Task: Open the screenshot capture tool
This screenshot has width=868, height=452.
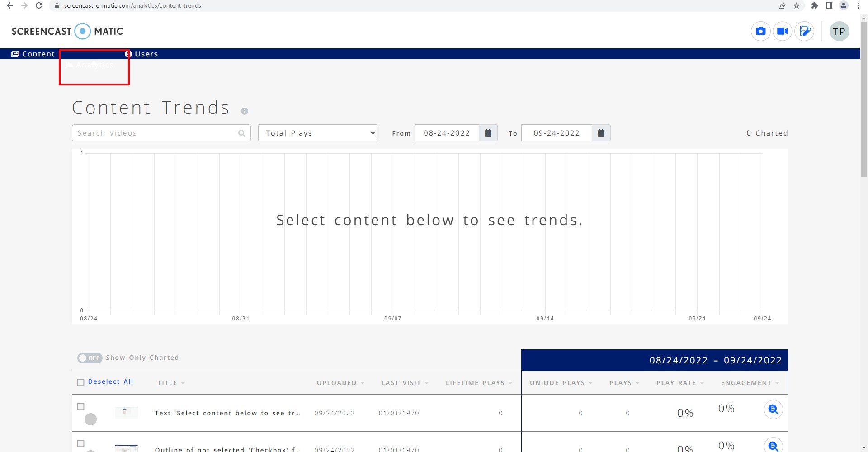Action: (x=760, y=31)
